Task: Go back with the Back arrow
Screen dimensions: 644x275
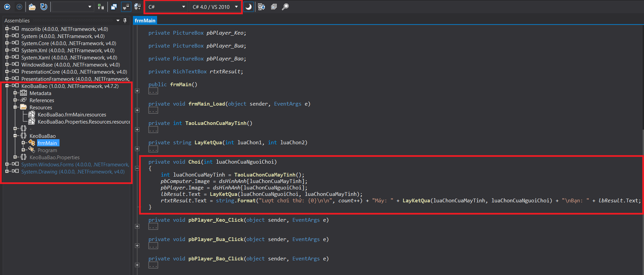Action: pos(7,7)
